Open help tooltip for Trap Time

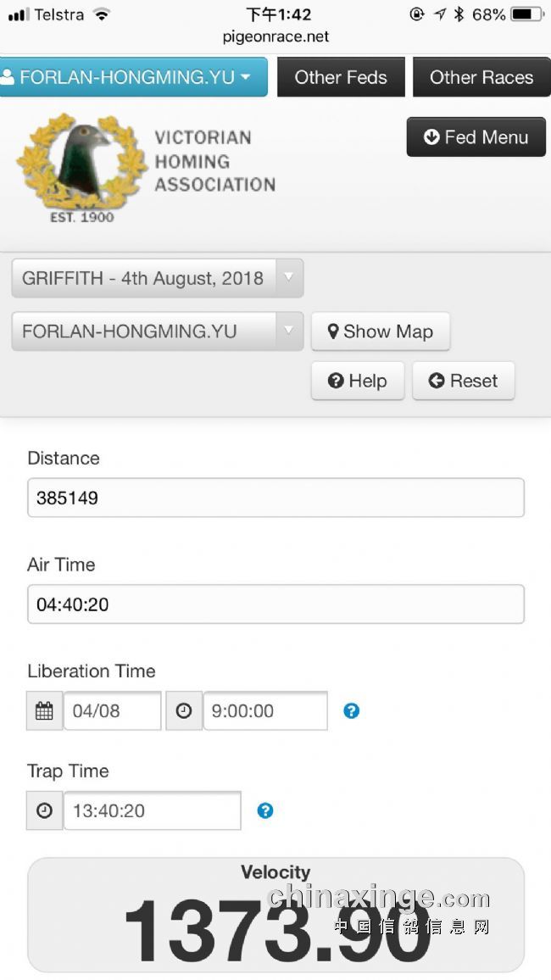pos(265,810)
